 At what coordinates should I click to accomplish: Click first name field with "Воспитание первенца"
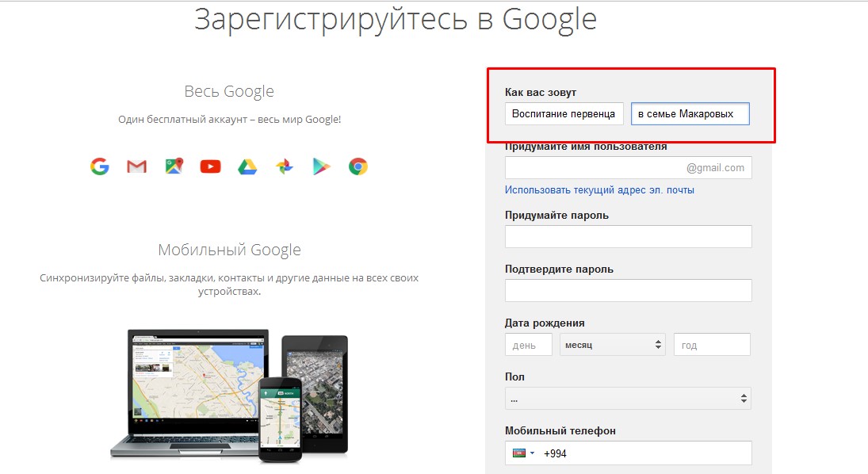point(564,114)
